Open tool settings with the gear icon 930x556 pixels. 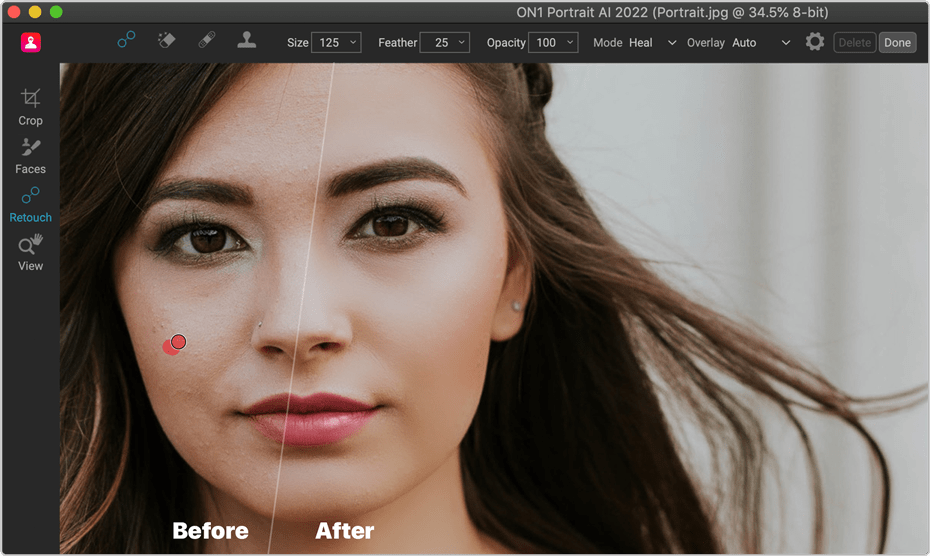tap(815, 42)
